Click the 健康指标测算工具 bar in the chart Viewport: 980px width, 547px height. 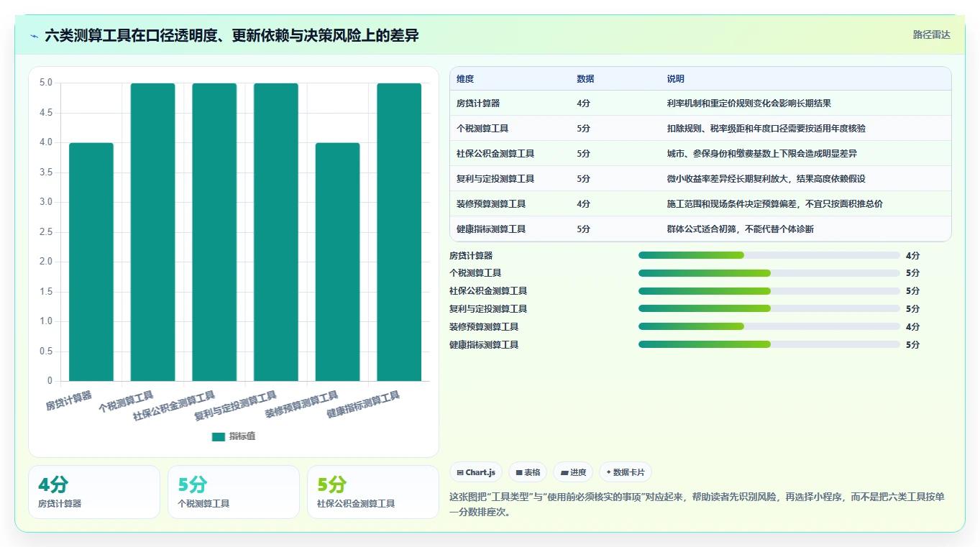tap(399, 232)
